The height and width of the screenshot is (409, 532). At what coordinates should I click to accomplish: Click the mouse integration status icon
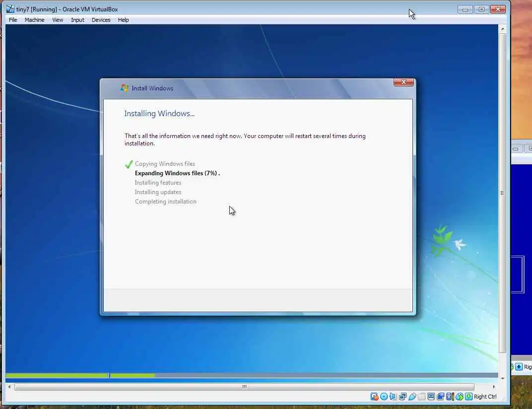[460, 397]
